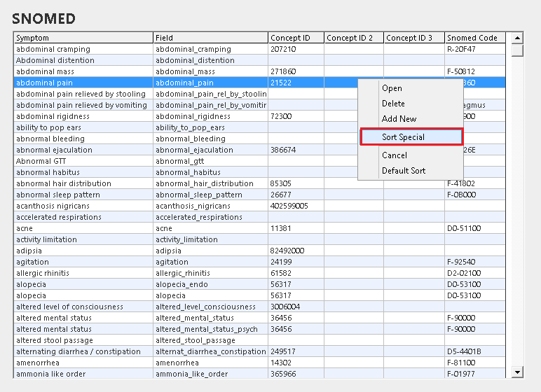
Task: Click Concept ID value 82492000
Action: (x=296, y=251)
